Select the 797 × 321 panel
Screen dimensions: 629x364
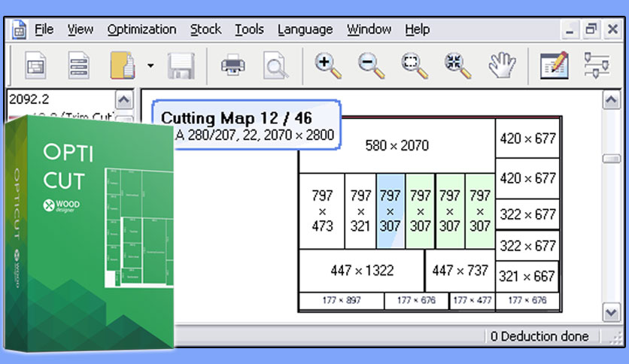point(360,211)
